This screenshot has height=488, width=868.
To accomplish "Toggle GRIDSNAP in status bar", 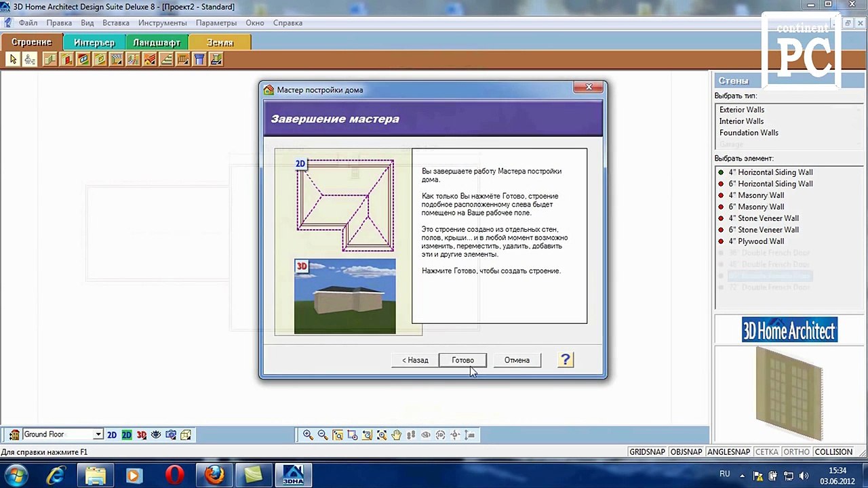I will point(647,452).
